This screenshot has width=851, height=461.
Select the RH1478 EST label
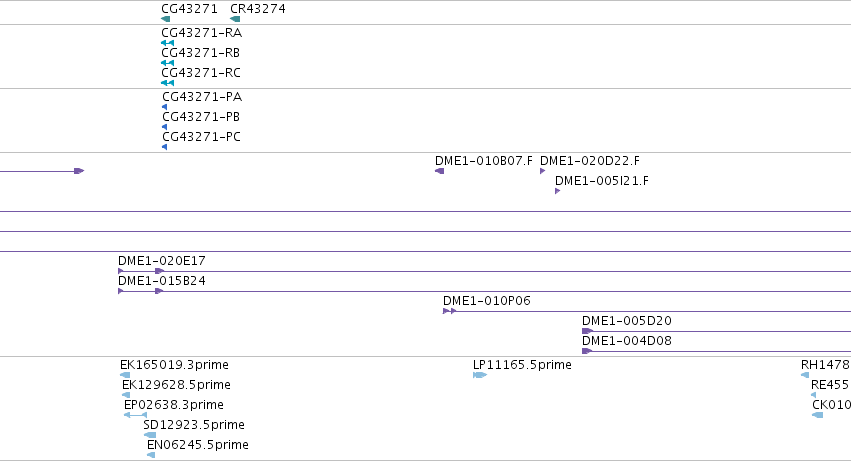pyautogui.click(x=825, y=365)
